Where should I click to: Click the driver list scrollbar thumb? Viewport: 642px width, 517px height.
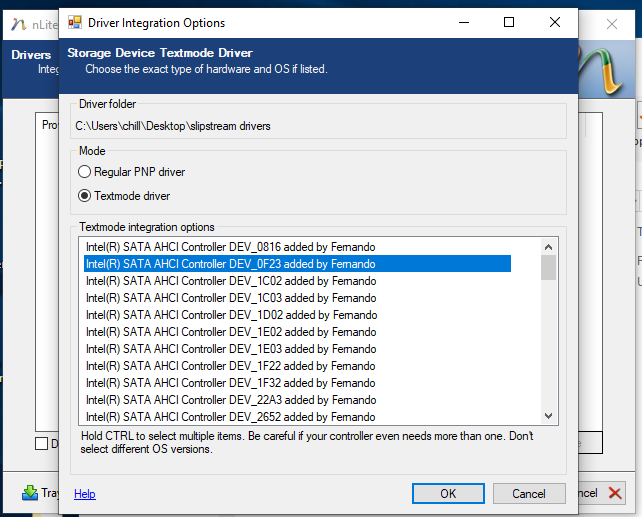tap(548, 268)
